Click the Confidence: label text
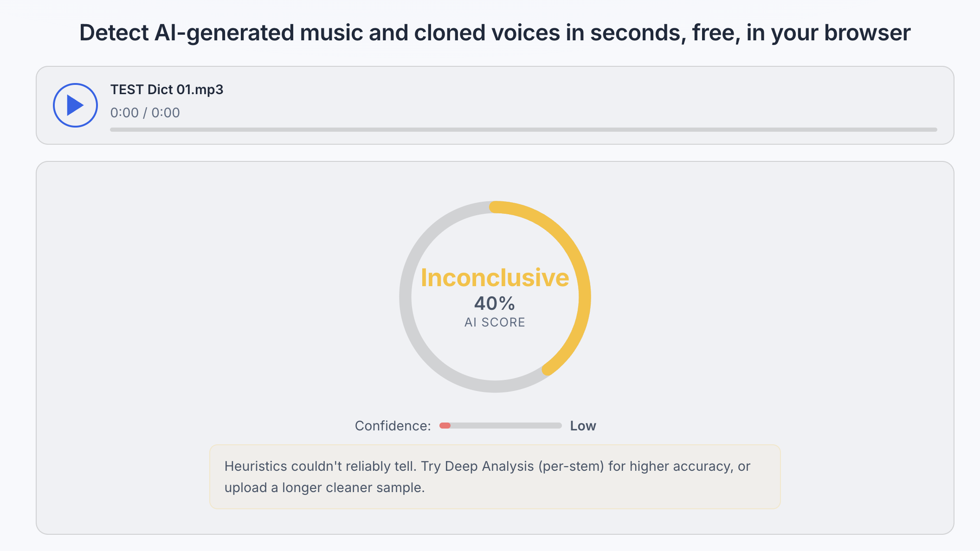Viewport: 980px width, 551px height. click(393, 426)
